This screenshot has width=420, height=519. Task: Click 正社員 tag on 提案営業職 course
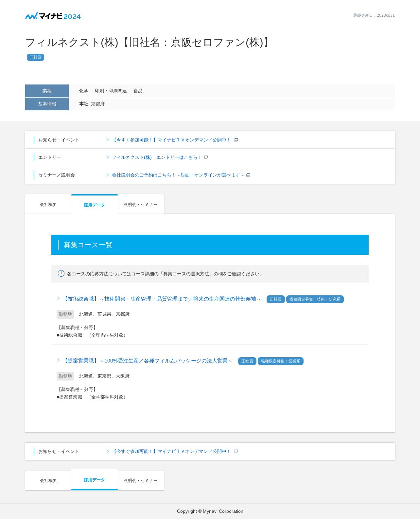[247, 361]
